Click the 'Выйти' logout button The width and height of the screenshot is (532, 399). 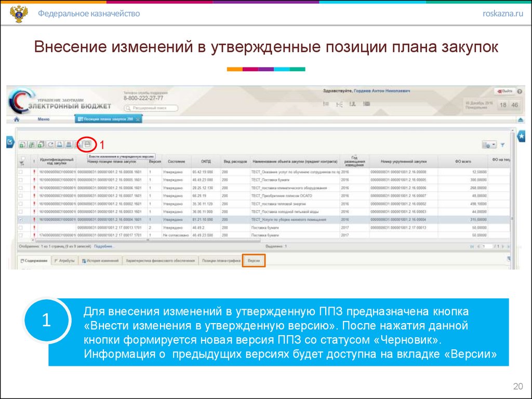[x=505, y=91]
